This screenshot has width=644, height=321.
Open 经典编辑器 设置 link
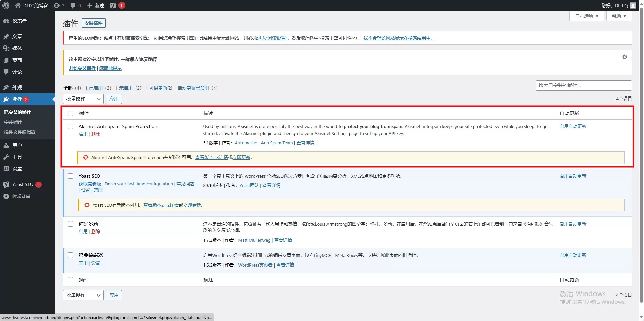[96, 263]
